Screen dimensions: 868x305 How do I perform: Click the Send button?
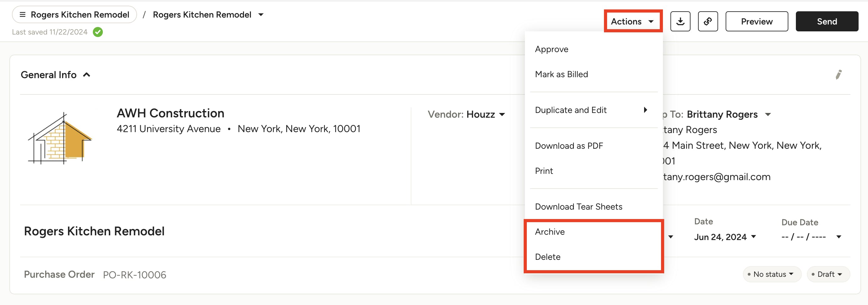click(x=827, y=22)
